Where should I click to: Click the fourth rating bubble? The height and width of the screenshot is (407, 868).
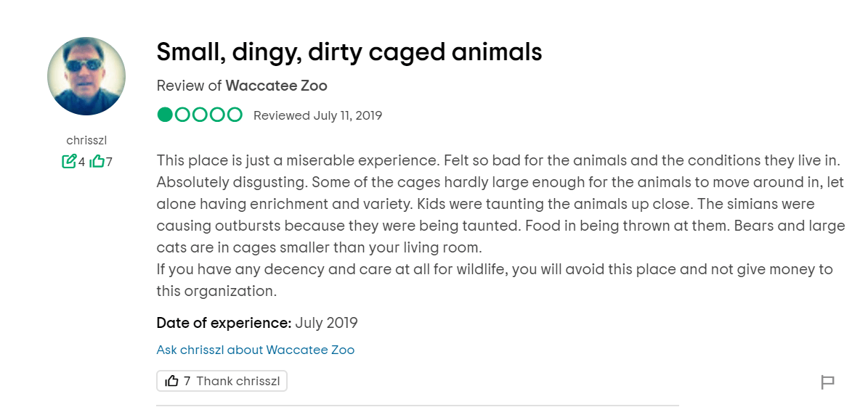point(217,115)
